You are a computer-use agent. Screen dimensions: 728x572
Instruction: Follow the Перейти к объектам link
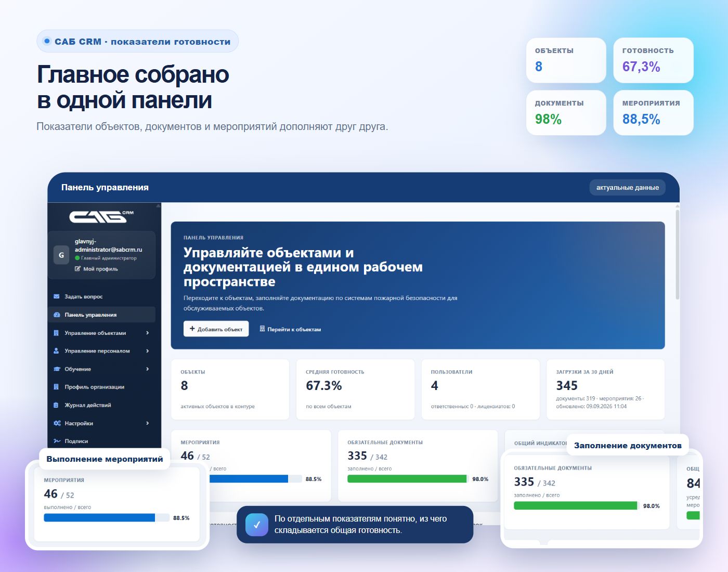click(x=290, y=329)
